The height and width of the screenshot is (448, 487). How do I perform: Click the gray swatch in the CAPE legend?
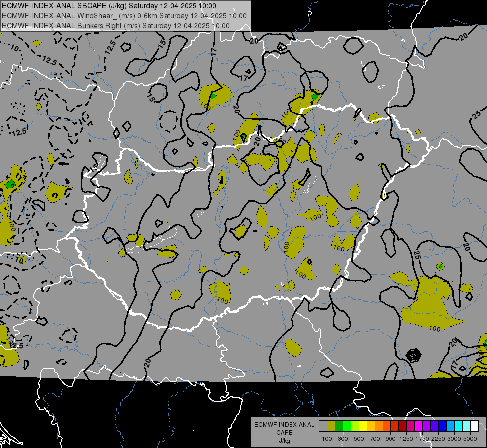pos(323,426)
